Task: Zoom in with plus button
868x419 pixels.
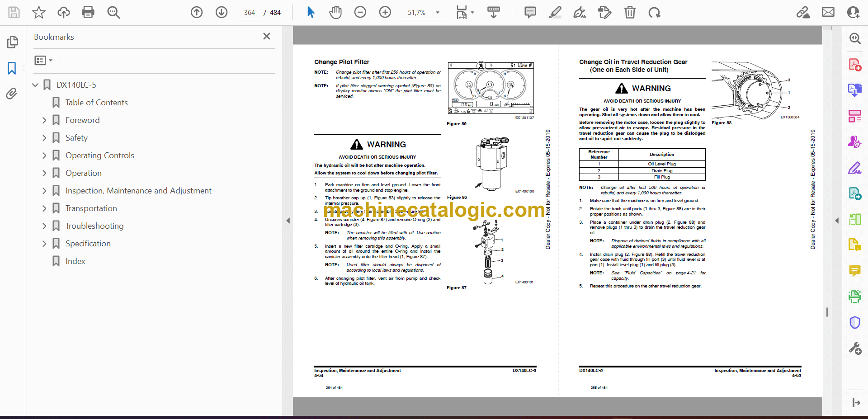Action: coord(385,12)
